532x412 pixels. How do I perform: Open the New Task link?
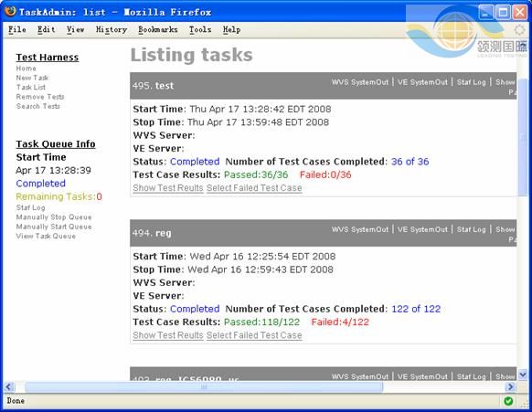[x=32, y=78]
